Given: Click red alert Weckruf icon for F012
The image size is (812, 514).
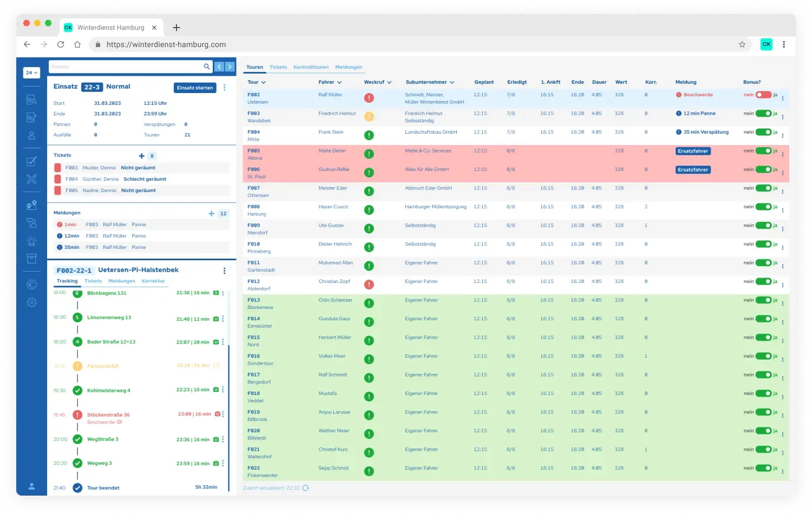Looking at the screenshot, I should pyautogui.click(x=369, y=285).
